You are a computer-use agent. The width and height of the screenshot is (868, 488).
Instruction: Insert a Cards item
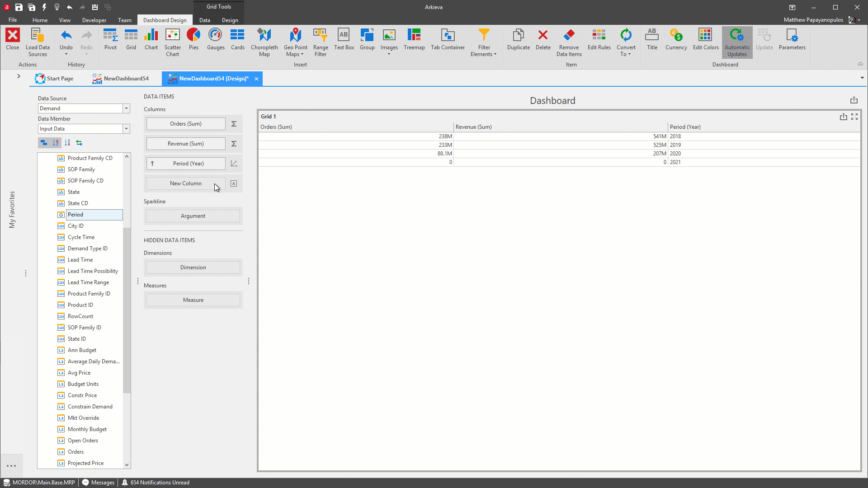coord(237,39)
